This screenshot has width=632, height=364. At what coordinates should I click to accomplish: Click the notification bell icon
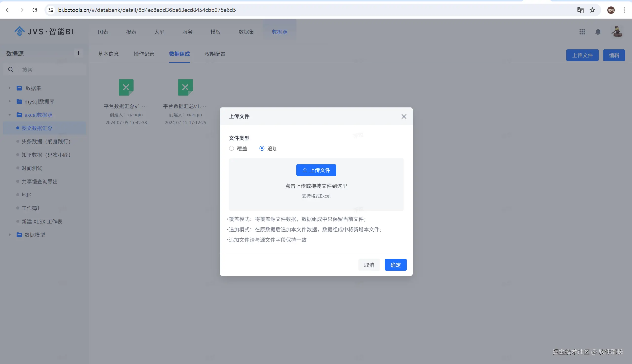(598, 32)
